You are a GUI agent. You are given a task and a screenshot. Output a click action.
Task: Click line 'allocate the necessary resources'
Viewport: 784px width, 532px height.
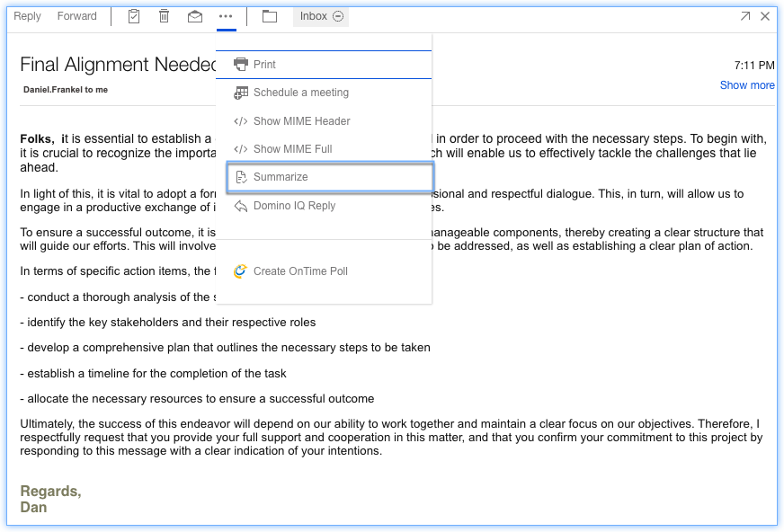tap(197, 399)
